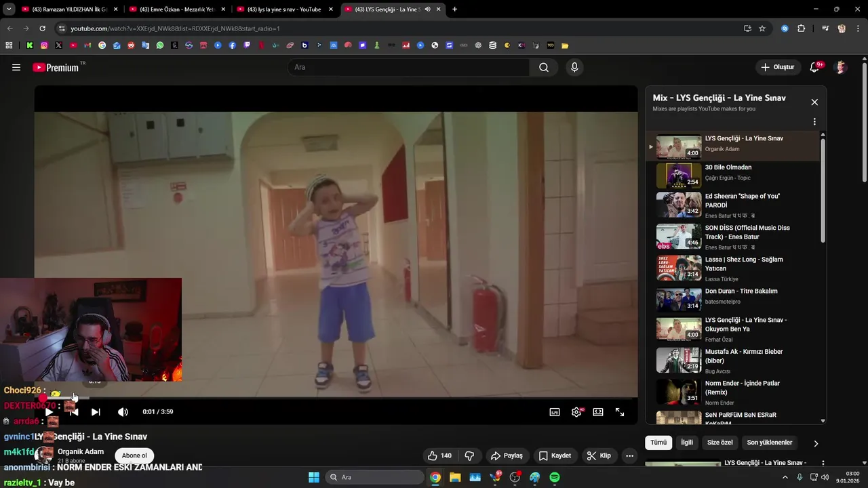Show hidden system tray icons
Viewport: 868px width, 488px height.
[785, 477]
